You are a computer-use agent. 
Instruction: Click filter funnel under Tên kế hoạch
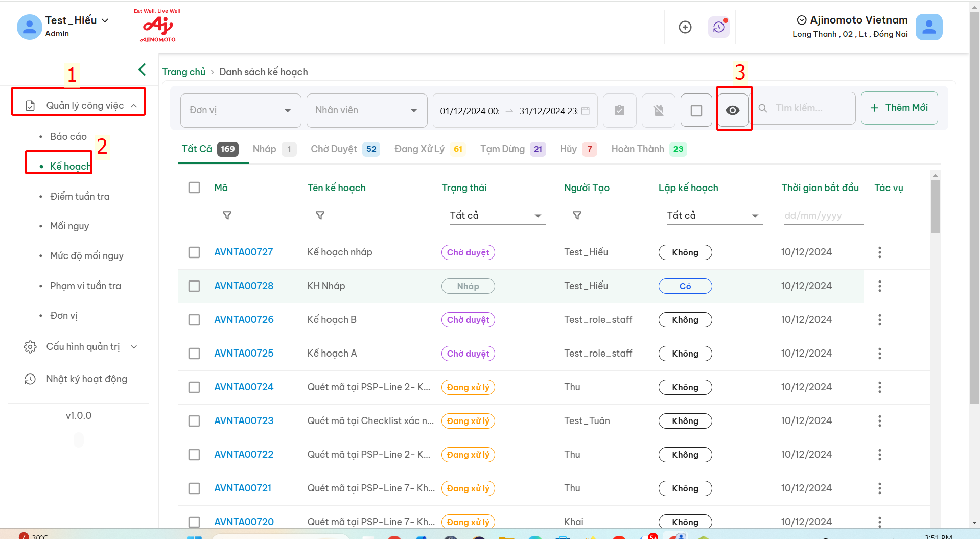tap(320, 216)
